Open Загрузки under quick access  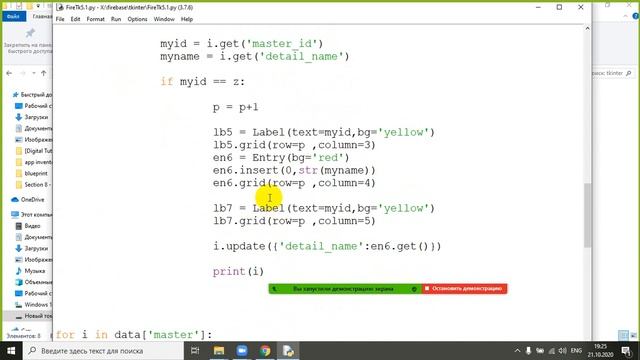32,117
